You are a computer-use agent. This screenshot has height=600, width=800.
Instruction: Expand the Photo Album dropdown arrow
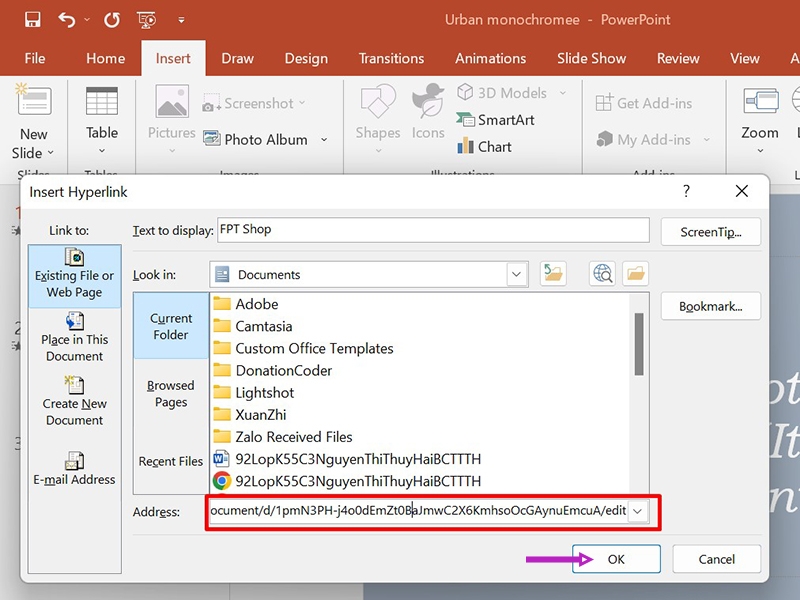[324, 139]
